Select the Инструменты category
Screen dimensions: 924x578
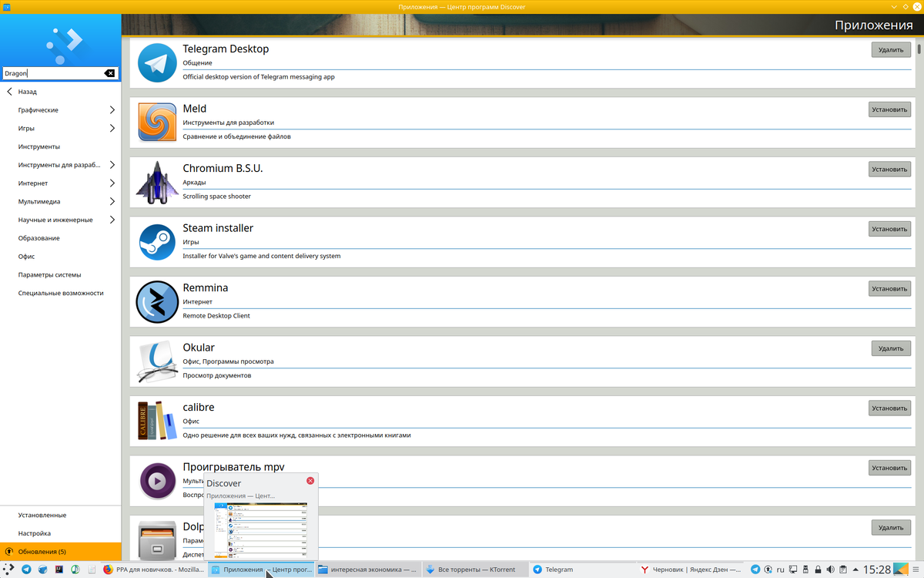click(60, 146)
